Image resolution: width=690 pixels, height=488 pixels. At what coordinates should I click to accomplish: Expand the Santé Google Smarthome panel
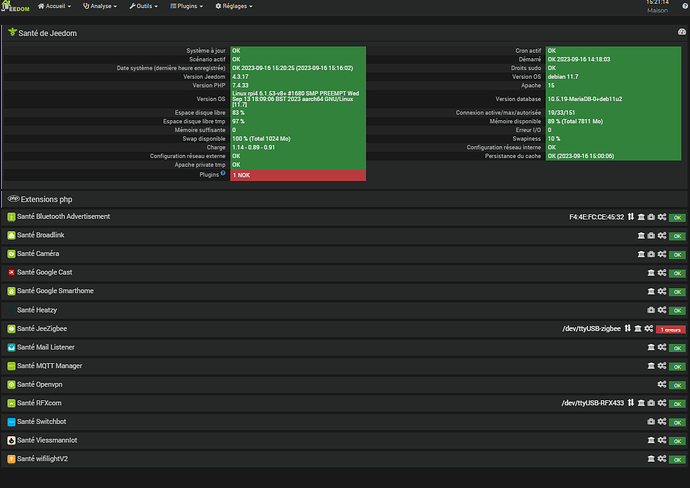coord(55,291)
